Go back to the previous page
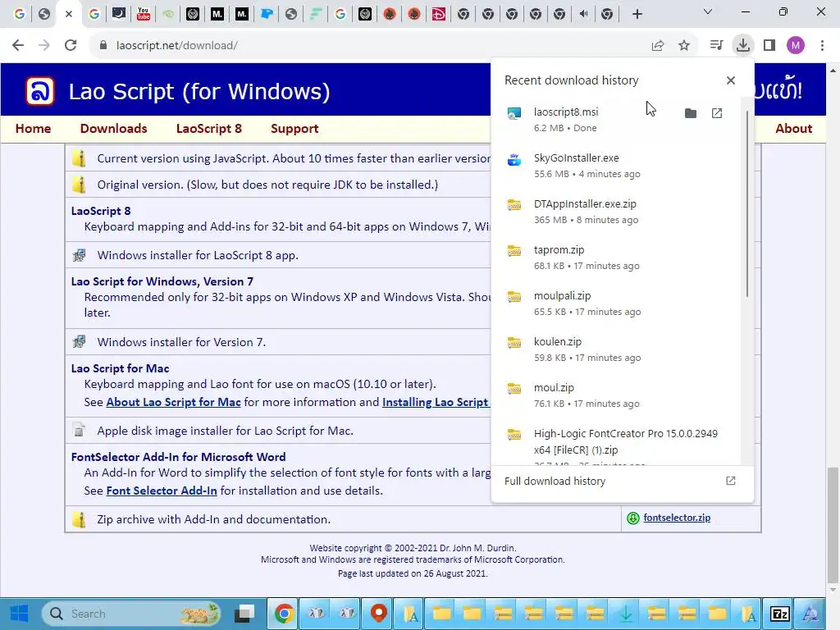Screen dimensions: 840x630 (18, 45)
